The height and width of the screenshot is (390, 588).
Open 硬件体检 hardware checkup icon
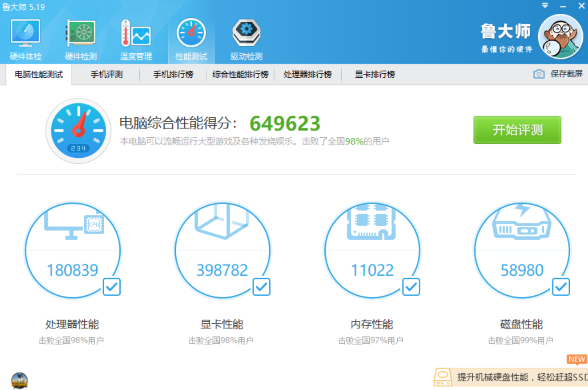26,40
